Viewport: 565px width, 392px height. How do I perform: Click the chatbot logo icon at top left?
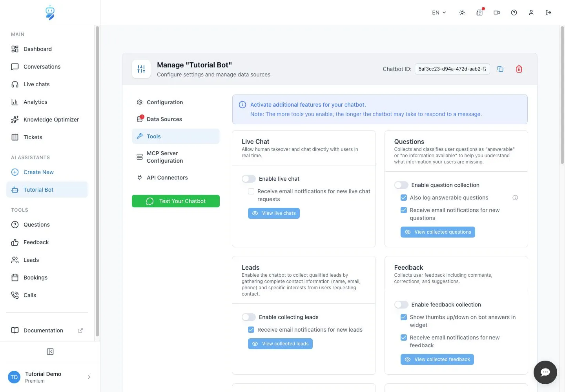[50, 13]
